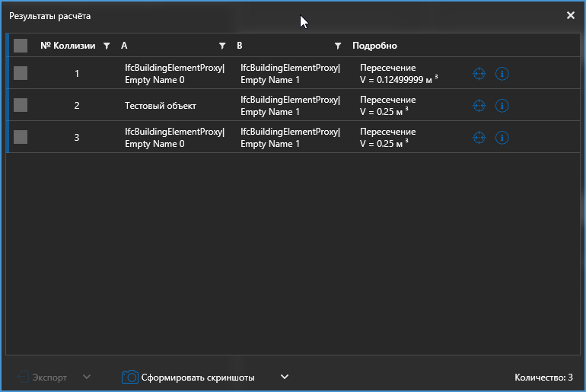Open the info icon for collision 3
The height and width of the screenshot is (392, 586).
tap(502, 138)
